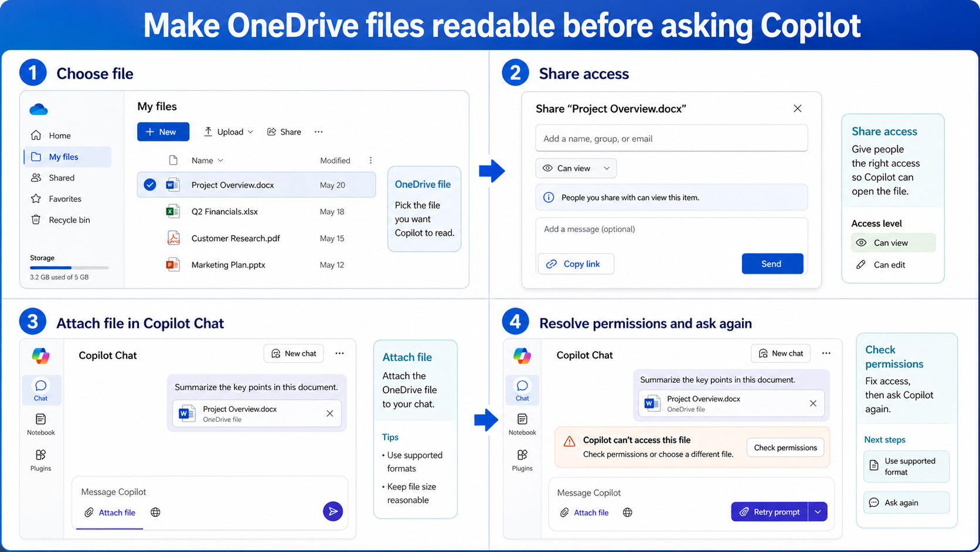The width and height of the screenshot is (980, 552).
Task: Click Attach file in step 4 chat
Action: point(584,513)
